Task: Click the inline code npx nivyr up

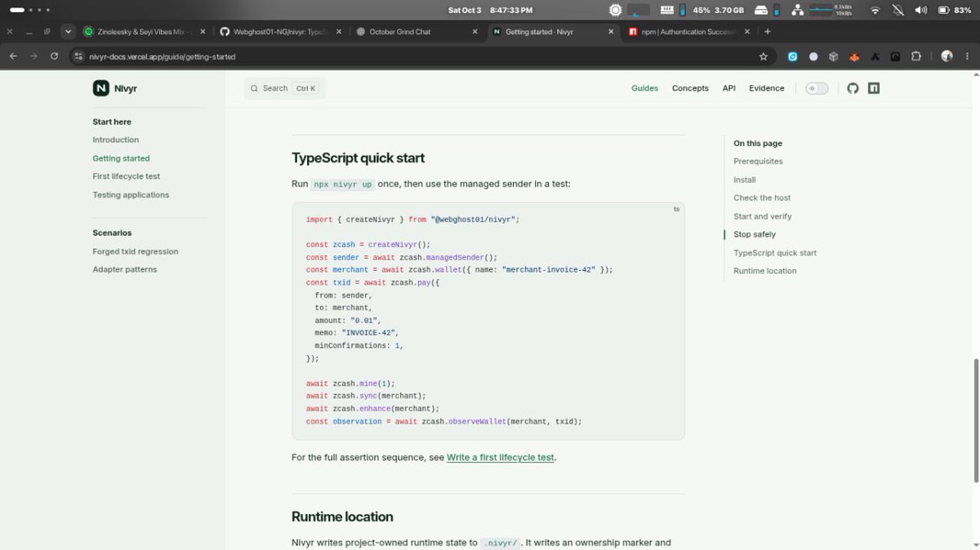Action: [343, 184]
